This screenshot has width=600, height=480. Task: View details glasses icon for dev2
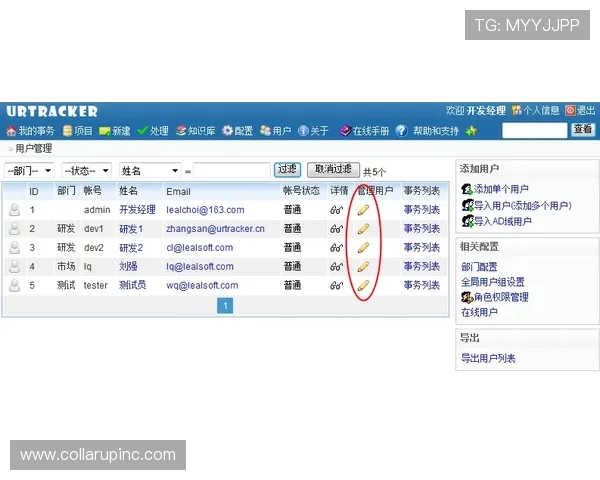point(336,248)
